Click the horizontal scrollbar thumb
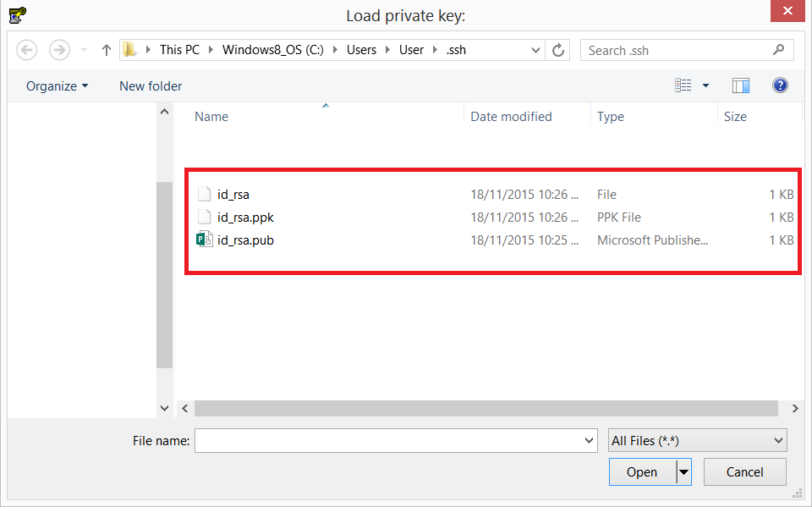The image size is (812, 507). [486, 409]
